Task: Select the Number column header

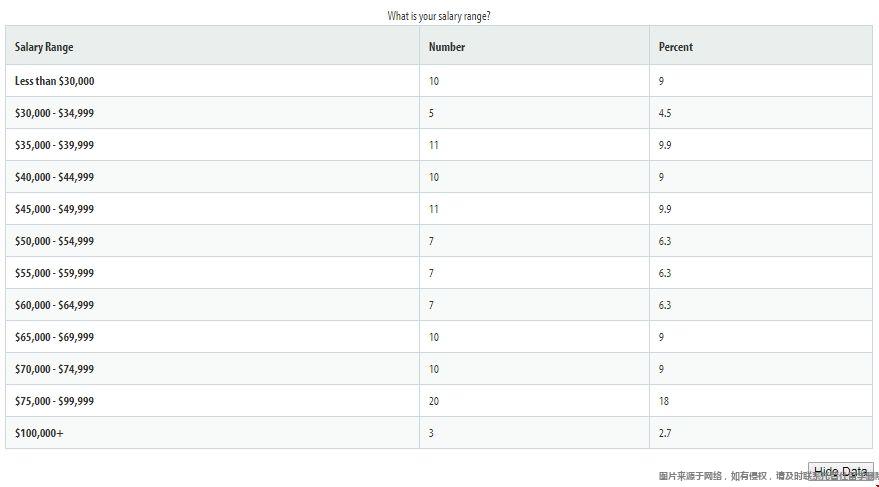Action: click(x=447, y=47)
